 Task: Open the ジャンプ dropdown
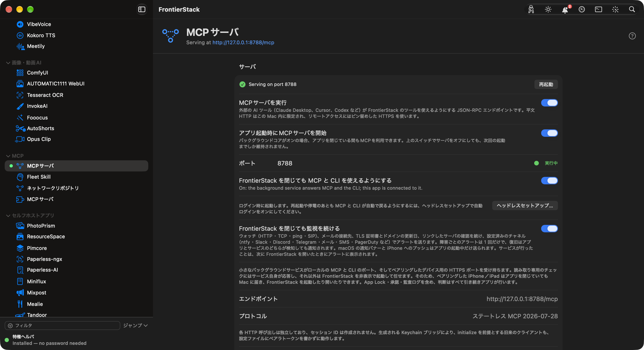click(135, 325)
